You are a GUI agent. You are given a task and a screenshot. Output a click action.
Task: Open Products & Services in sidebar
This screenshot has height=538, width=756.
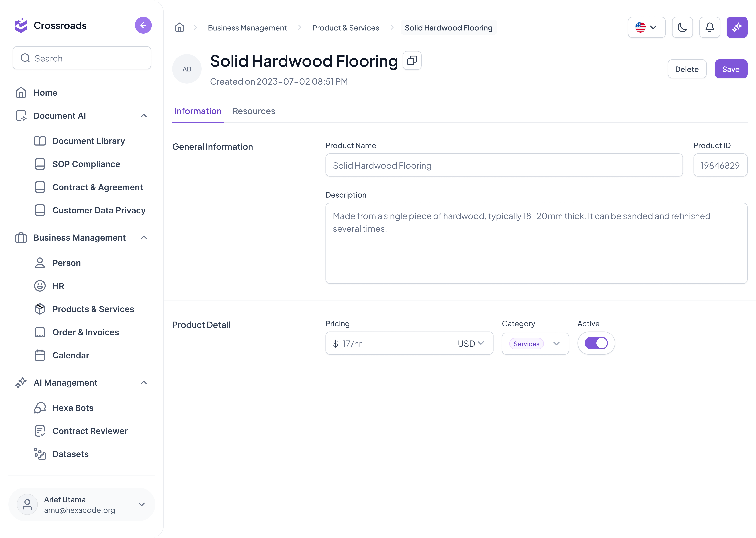pyautogui.click(x=93, y=309)
